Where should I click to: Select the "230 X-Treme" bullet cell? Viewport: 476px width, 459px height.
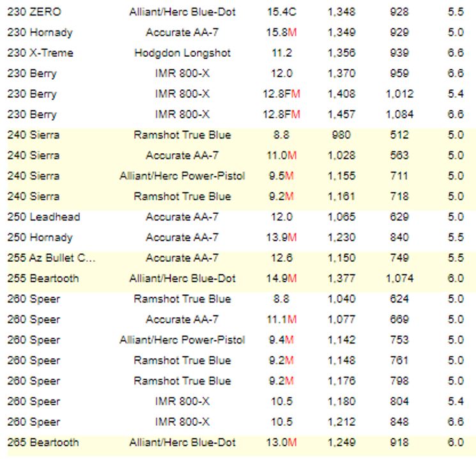pyautogui.click(x=40, y=53)
